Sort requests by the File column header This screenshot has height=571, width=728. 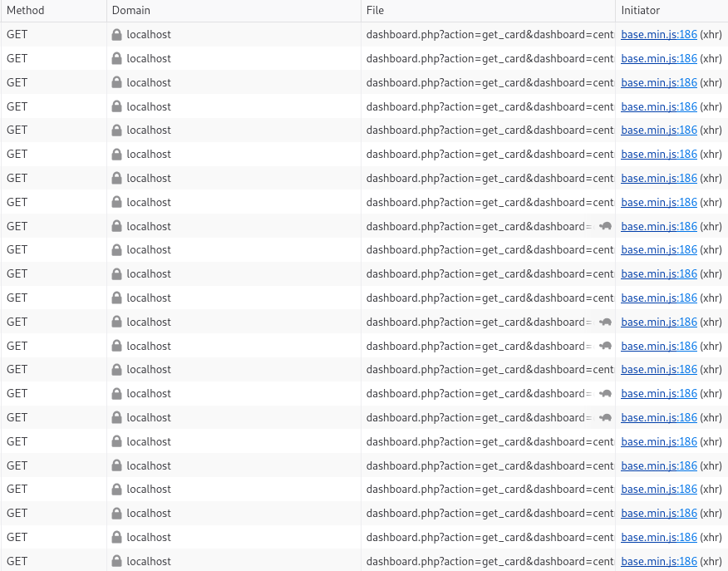pyautogui.click(x=376, y=11)
